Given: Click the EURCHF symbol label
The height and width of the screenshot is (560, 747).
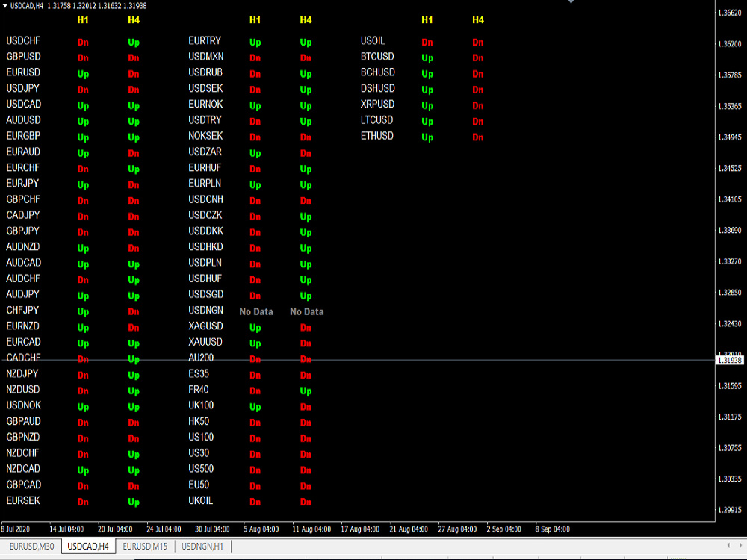Looking at the screenshot, I should tap(22, 167).
